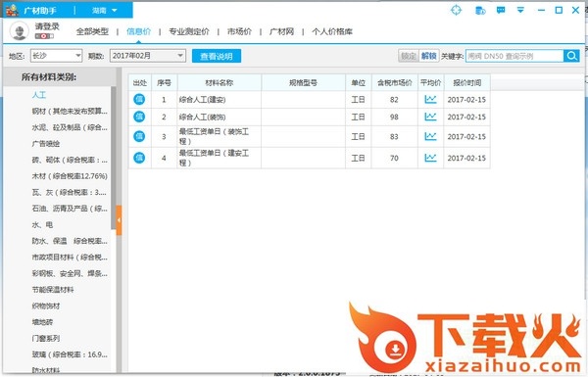Select 广告喷绘 category

tap(46, 144)
